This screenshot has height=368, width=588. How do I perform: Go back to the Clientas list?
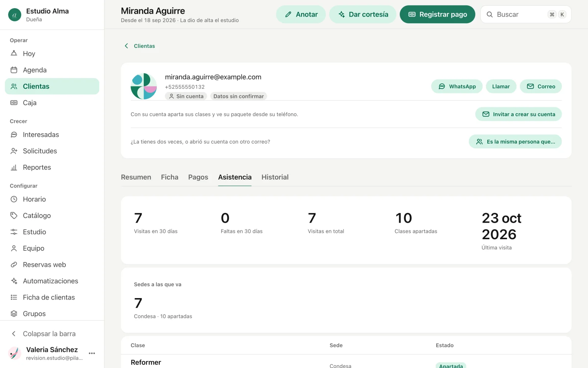pos(140,46)
